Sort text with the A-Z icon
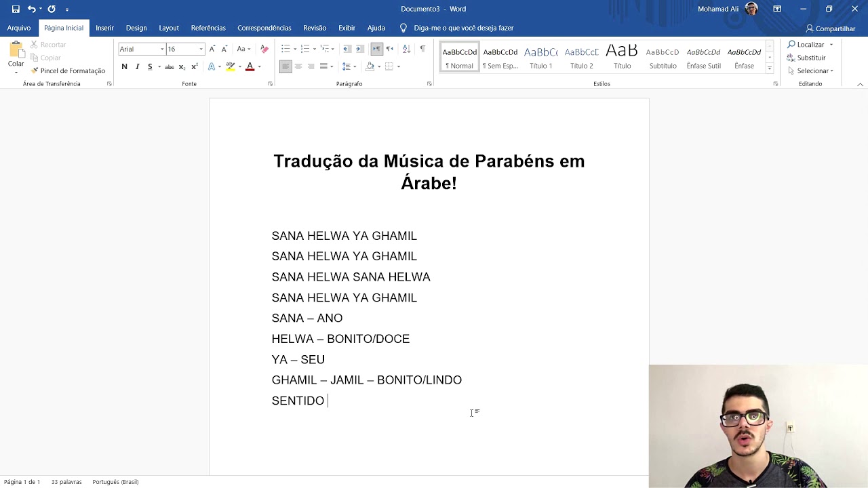The image size is (868, 488). pos(406,49)
